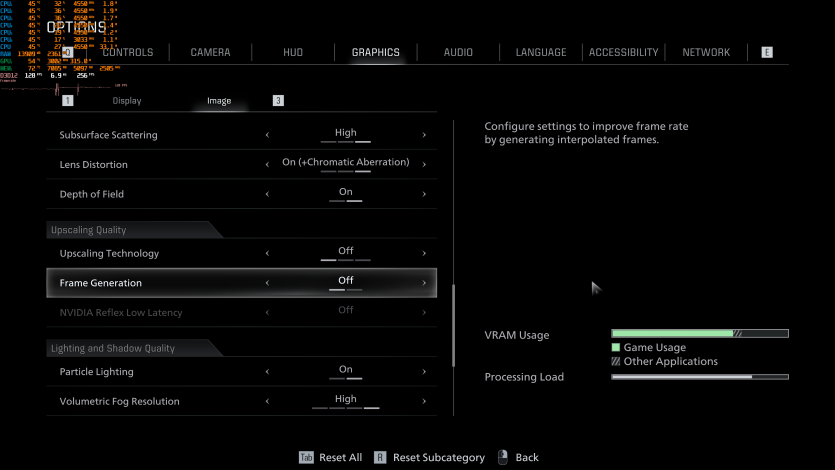Click the R key icon for Reset Subcategory
This screenshot has height=470, width=835.
380,457
